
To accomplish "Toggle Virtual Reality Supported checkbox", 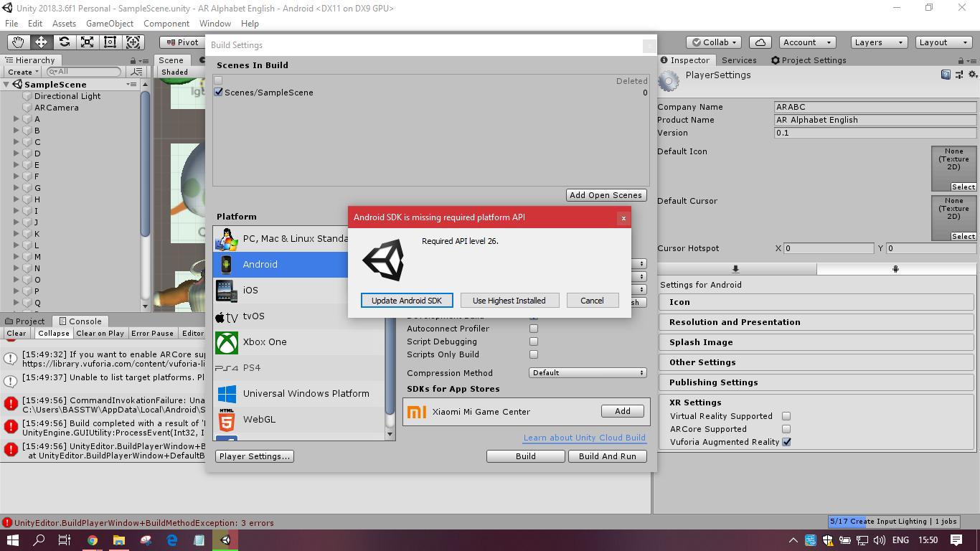I will (786, 416).
